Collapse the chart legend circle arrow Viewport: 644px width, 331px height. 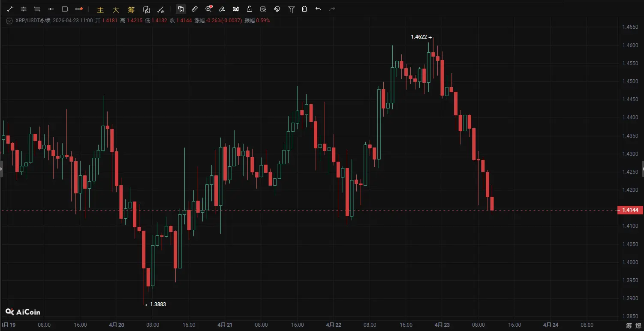pos(9,21)
